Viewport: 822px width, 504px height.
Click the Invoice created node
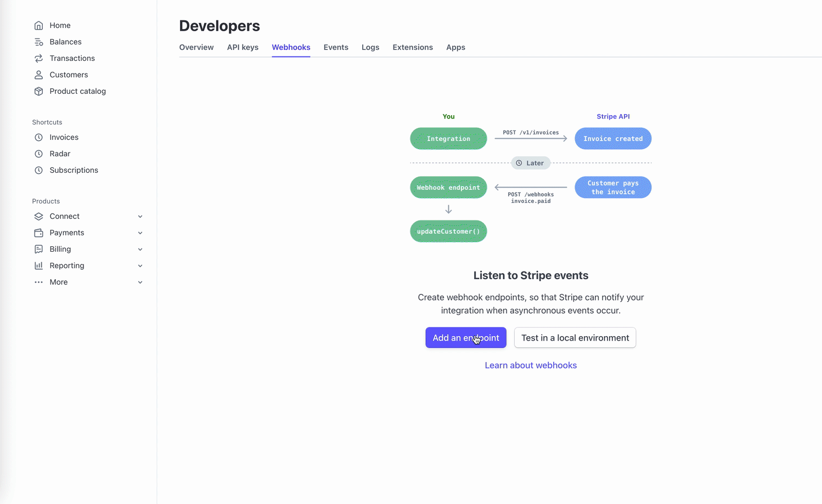(x=613, y=139)
